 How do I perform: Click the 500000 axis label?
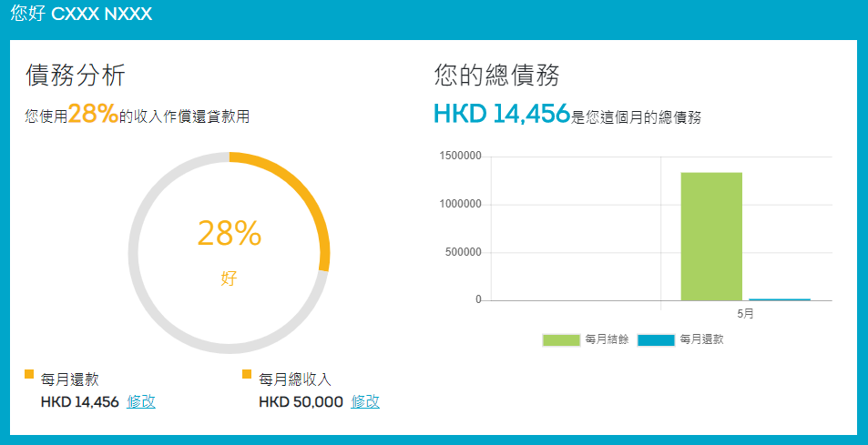(x=464, y=253)
